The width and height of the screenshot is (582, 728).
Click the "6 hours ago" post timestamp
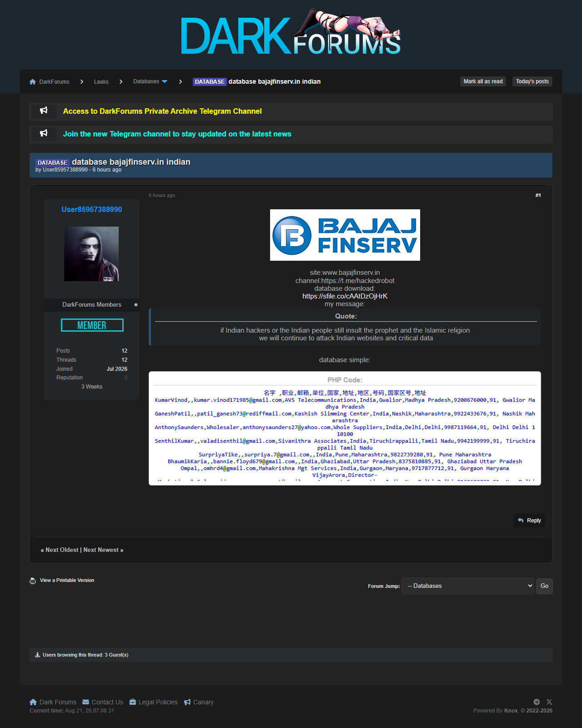[162, 196]
